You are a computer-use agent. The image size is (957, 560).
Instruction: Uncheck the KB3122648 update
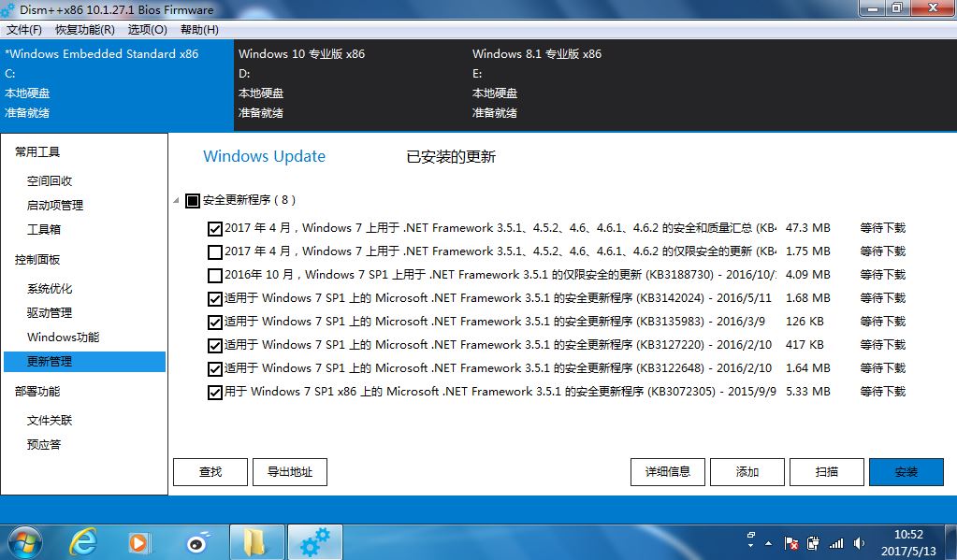pos(214,369)
